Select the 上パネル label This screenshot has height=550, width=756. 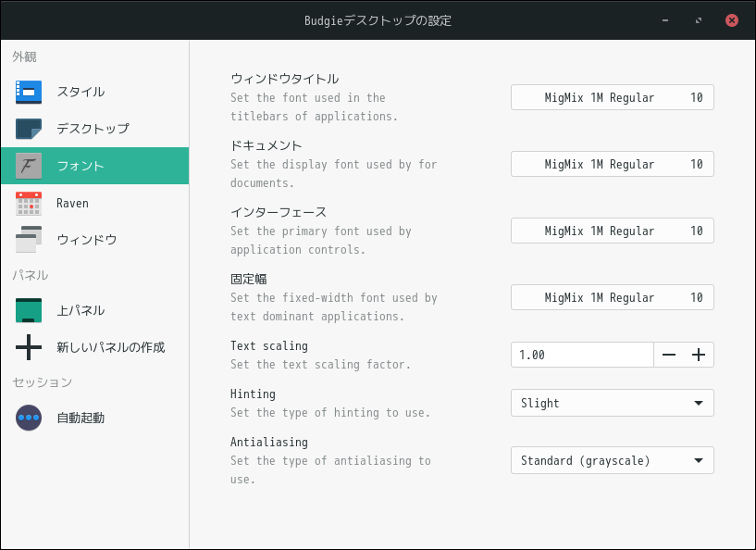(x=81, y=310)
